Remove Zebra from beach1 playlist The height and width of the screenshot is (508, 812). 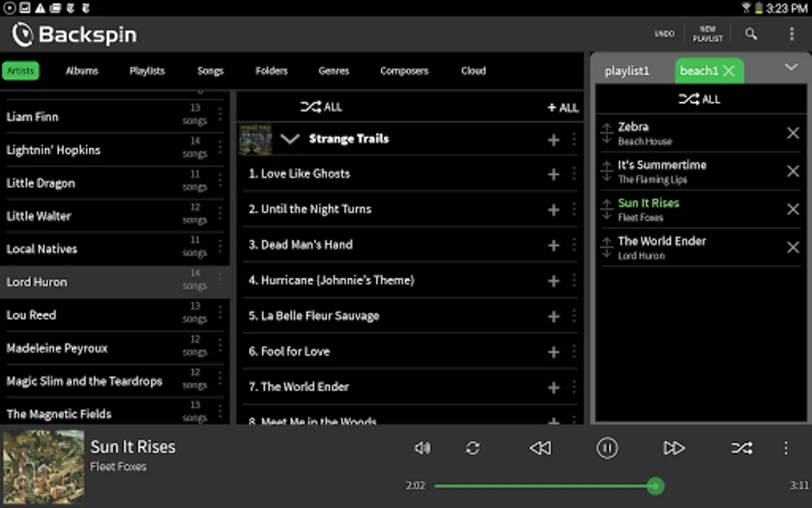pos(793,133)
